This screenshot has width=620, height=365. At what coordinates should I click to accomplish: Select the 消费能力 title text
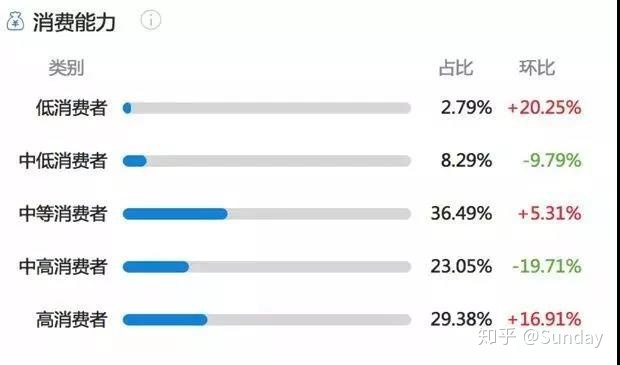[x=74, y=22]
